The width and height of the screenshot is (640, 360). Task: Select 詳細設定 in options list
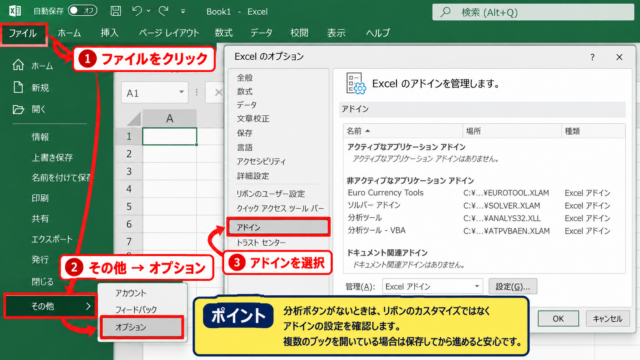click(x=253, y=176)
